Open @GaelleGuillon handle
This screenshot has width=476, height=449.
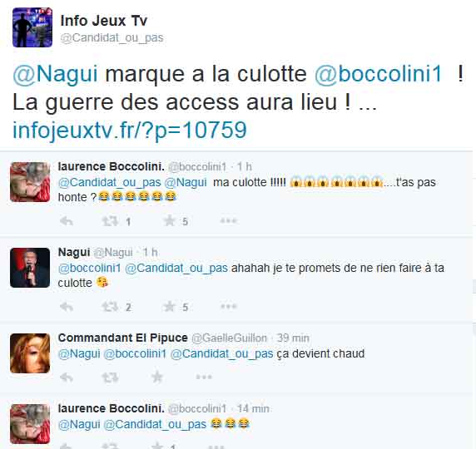pos(229,338)
